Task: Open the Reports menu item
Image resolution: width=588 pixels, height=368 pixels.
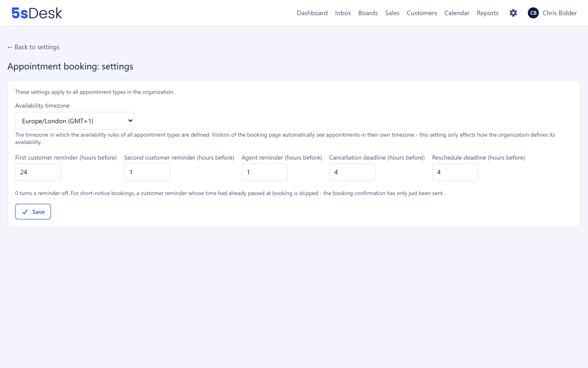Action: point(487,13)
